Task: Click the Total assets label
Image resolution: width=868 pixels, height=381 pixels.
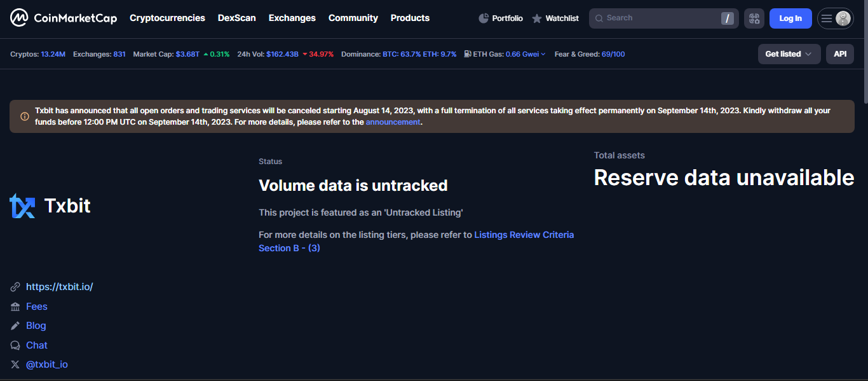Action: pos(620,155)
